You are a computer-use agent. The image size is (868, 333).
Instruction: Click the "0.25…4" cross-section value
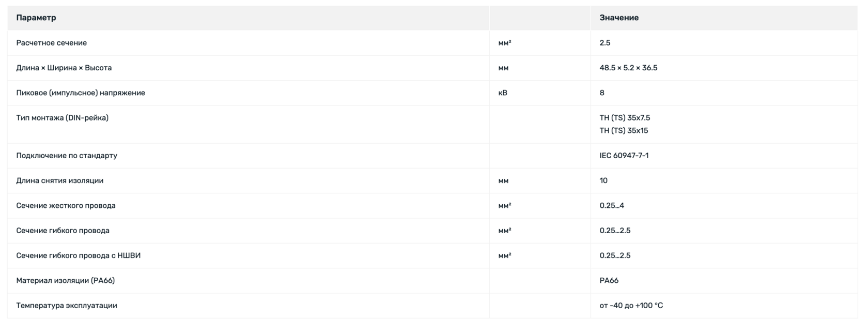(612, 206)
